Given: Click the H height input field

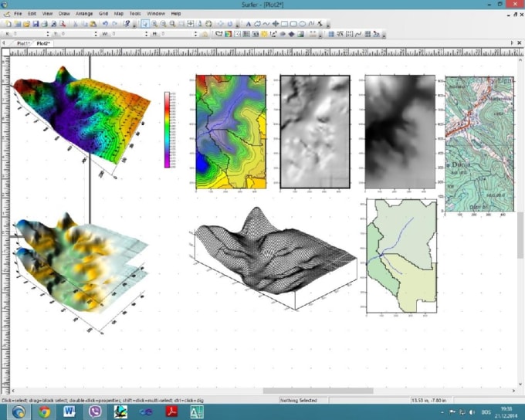Looking at the screenshot, I should [x=178, y=34].
